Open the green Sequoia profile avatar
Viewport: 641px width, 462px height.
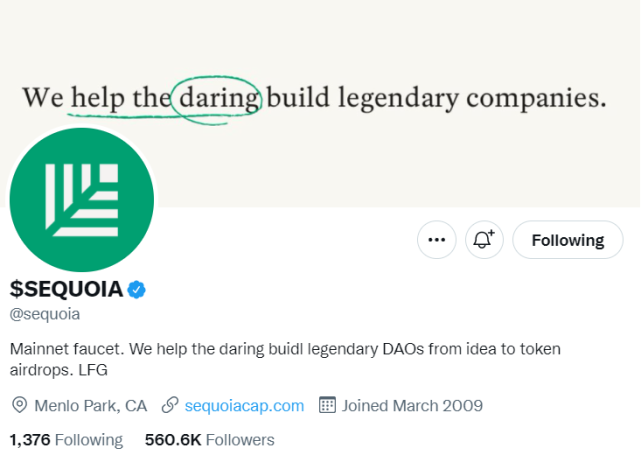point(82,200)
